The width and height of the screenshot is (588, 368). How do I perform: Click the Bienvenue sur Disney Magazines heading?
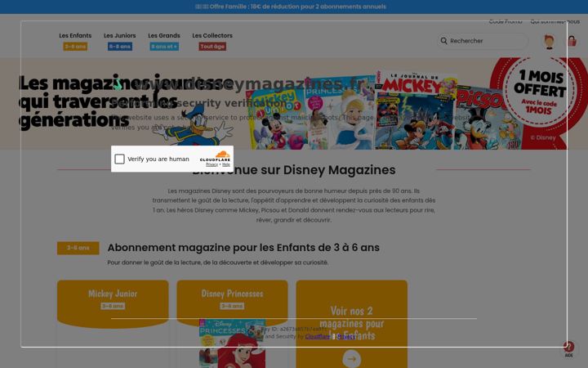coord(294,170)
